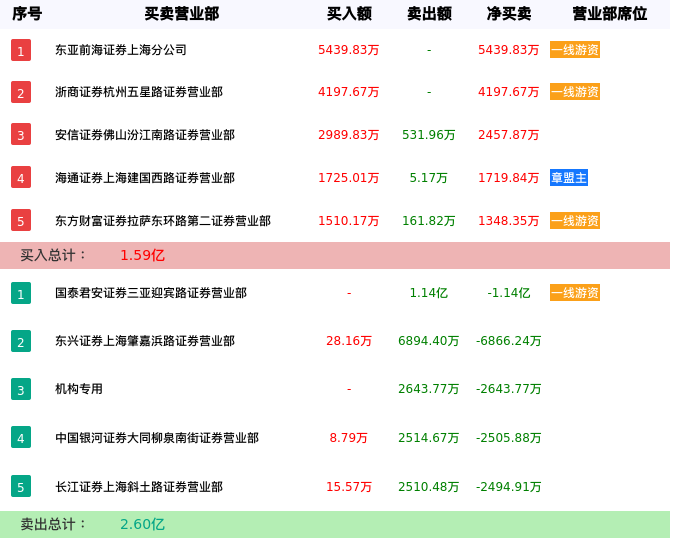Viewport: 676px width, 540px height.
Task: Click sell amount 2643.77万
Action: coord(429,389)
